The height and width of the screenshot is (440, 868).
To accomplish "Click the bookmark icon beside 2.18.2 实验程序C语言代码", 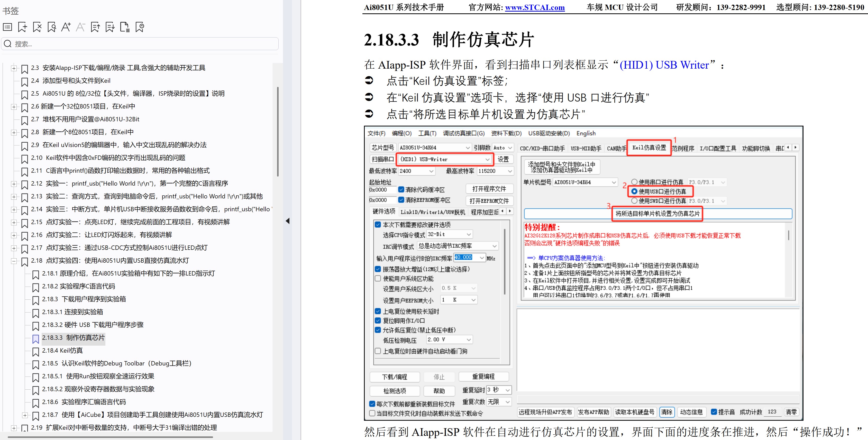I will point(36,287).
